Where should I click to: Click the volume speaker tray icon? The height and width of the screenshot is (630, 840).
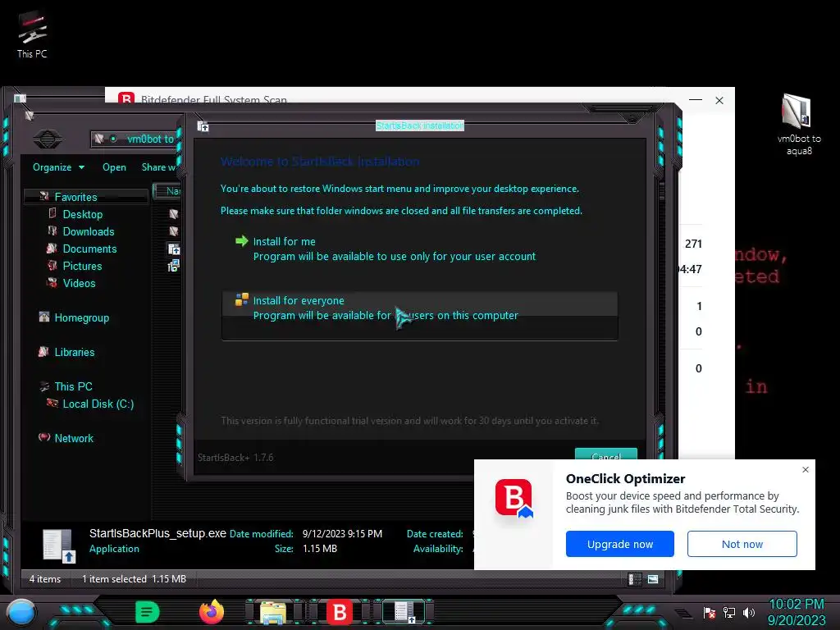pos(749,612)
